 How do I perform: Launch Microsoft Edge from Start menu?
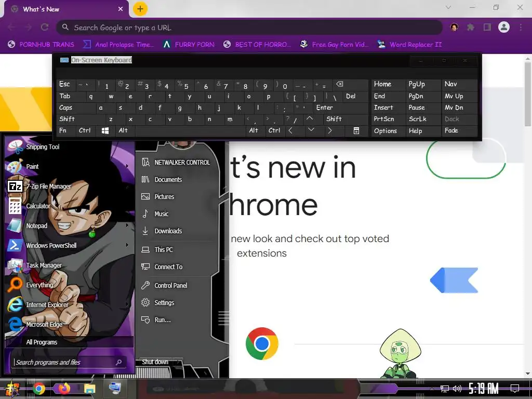[69, 324]
